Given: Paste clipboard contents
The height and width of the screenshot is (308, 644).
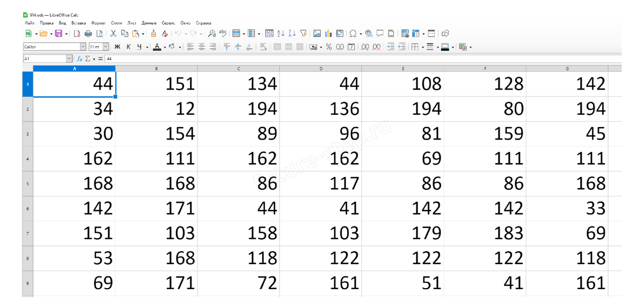Looking at the screenshot, I should pos(136,33).
